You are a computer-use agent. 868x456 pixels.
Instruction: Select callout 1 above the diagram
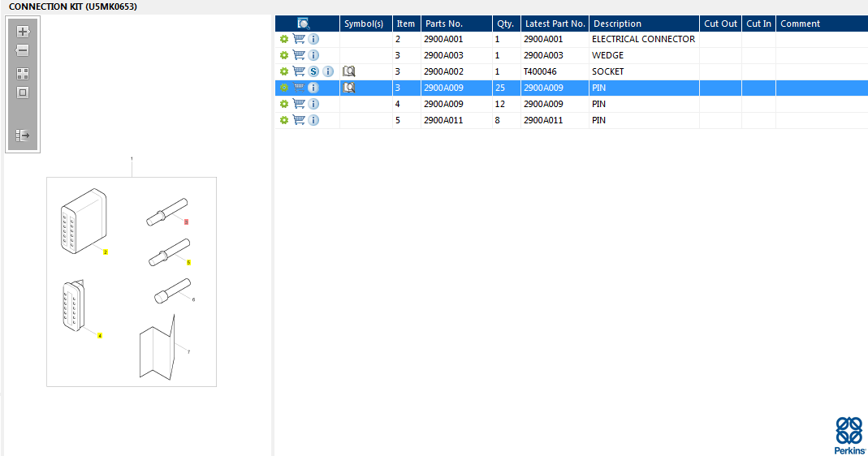[132, 159]
